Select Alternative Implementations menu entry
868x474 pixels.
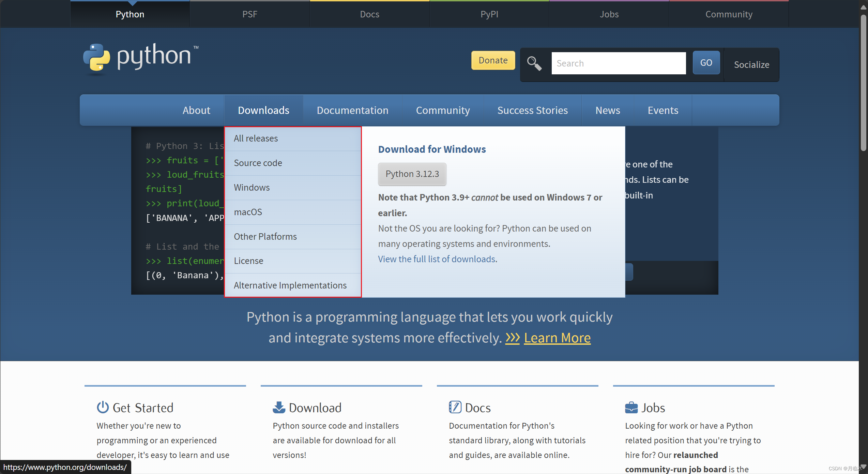(x=290, y=285)
